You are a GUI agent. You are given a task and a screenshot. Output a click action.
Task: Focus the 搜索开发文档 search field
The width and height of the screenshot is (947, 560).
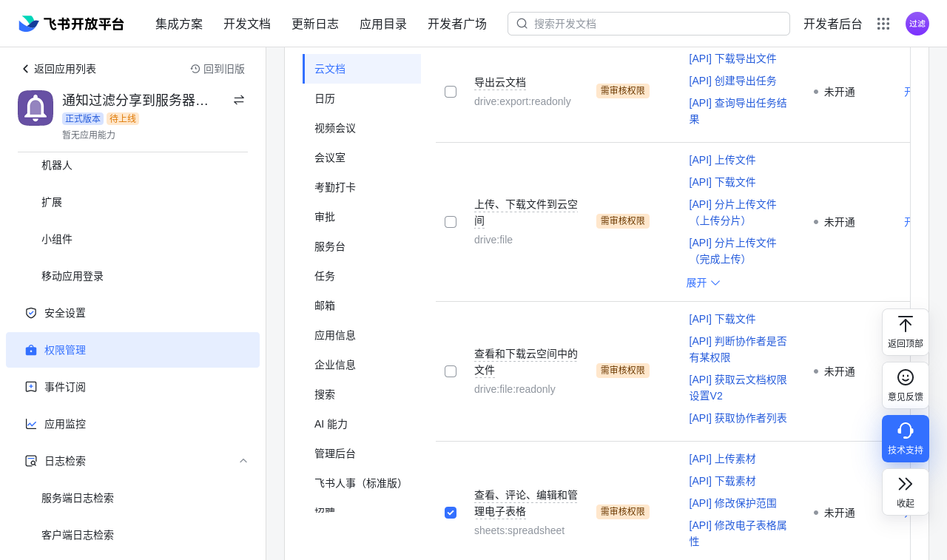coord(649,24)
